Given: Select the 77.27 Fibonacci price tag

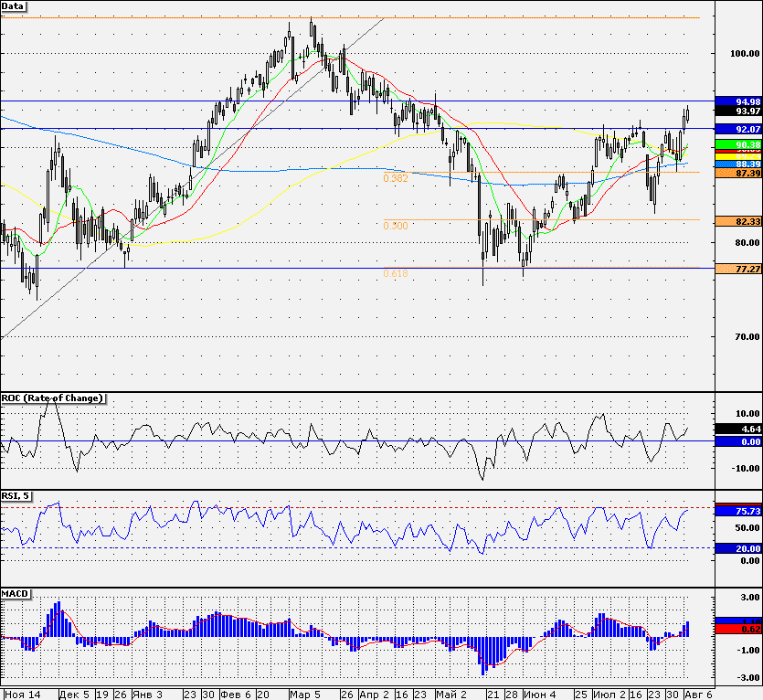Looking at the screenshot, I should 739,269.
